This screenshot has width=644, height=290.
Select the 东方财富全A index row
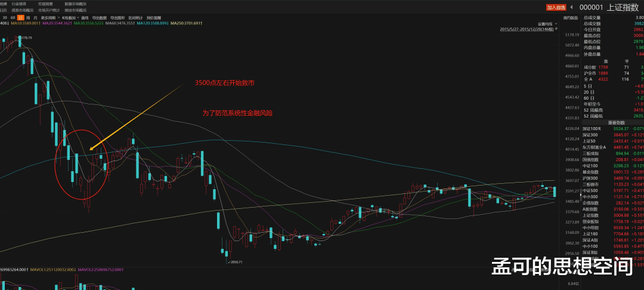[x=613, y=147]
